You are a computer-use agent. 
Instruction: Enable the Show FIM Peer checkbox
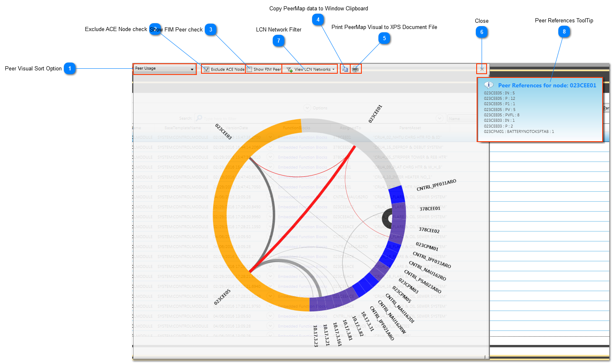[249, 70]
